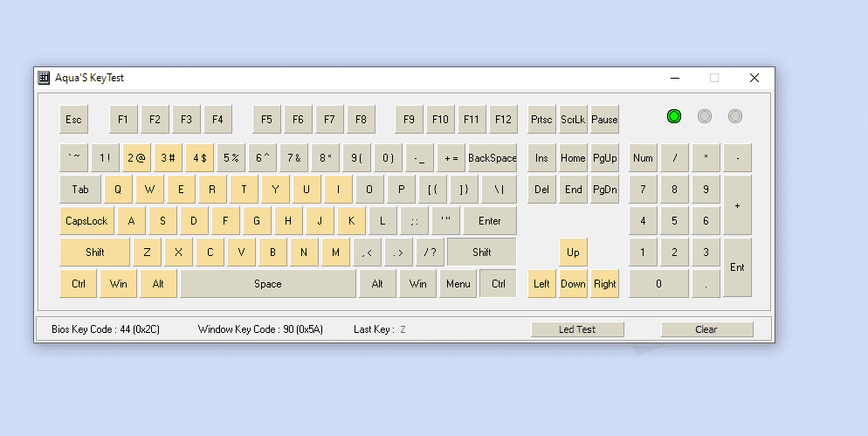Click the Left arrow key

point(541,284)
